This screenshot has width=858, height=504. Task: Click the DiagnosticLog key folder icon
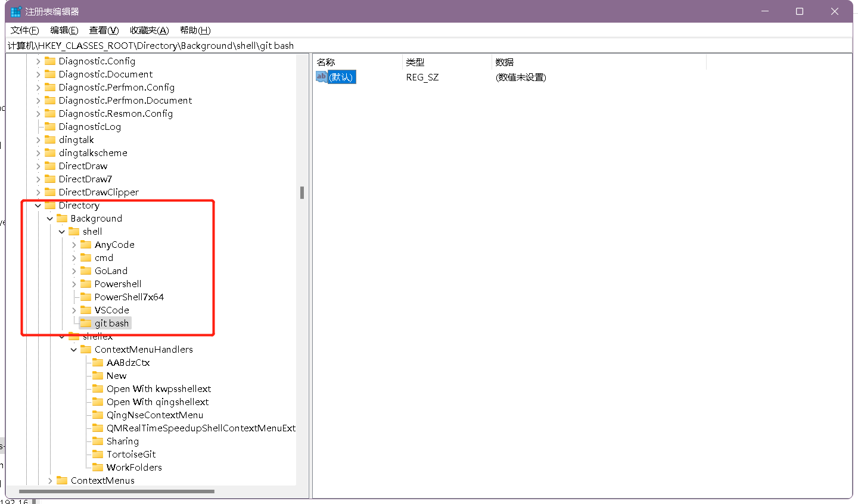click(x=49, y=126)
